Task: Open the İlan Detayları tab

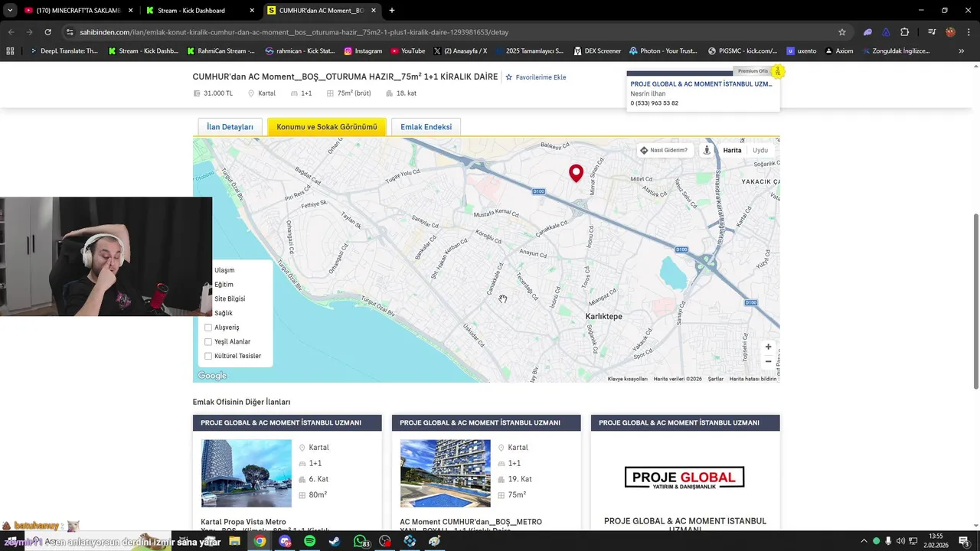Action: (x=230, y=127)
